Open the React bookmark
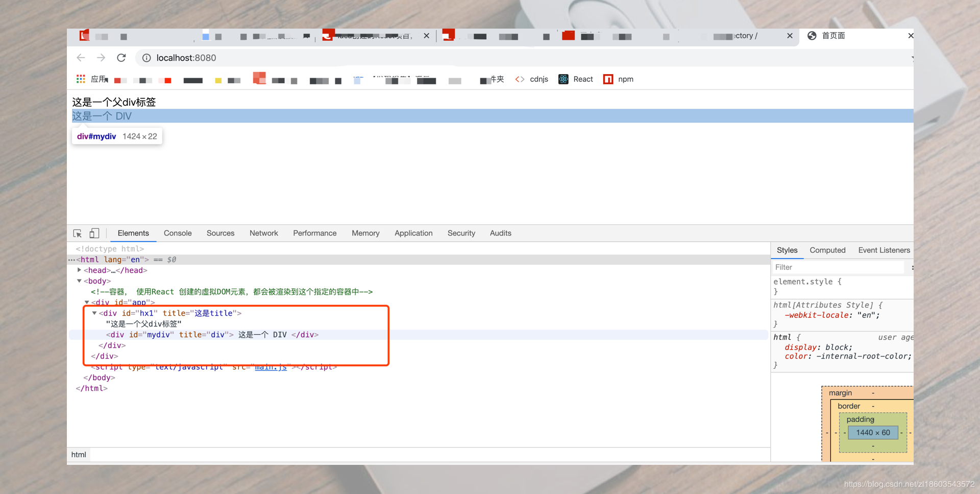 point(576,79)
